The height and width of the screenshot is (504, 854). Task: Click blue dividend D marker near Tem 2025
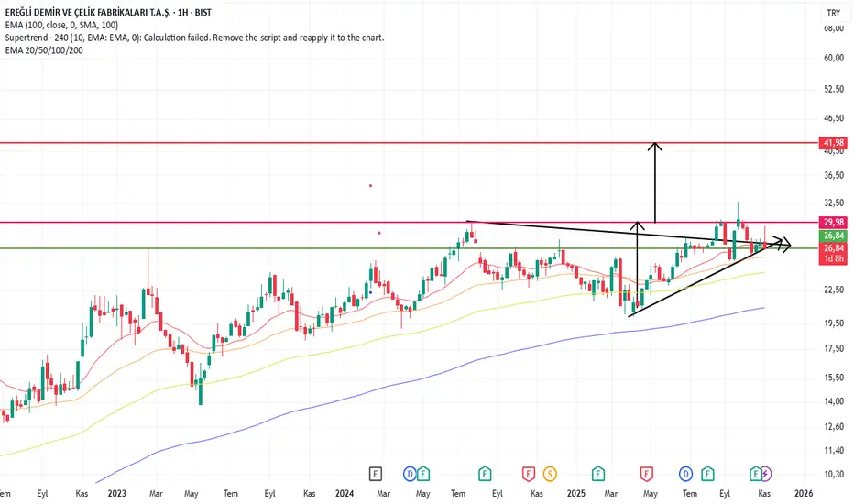click(685, 474)
